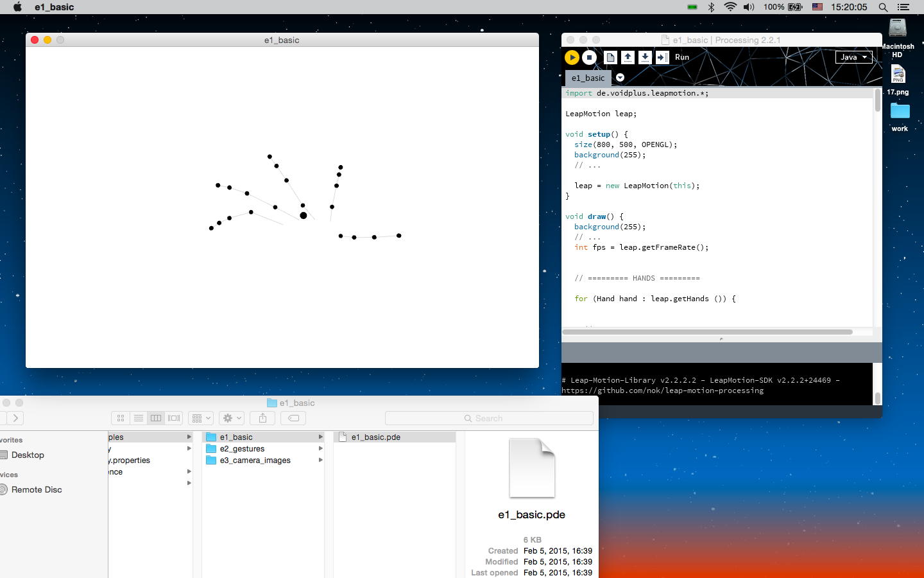Image resolution: width=924 pixels, height=578 pixels.
Task: Open the Java mode dropdown
Action: pyautogui.click(x=853, y=57)
